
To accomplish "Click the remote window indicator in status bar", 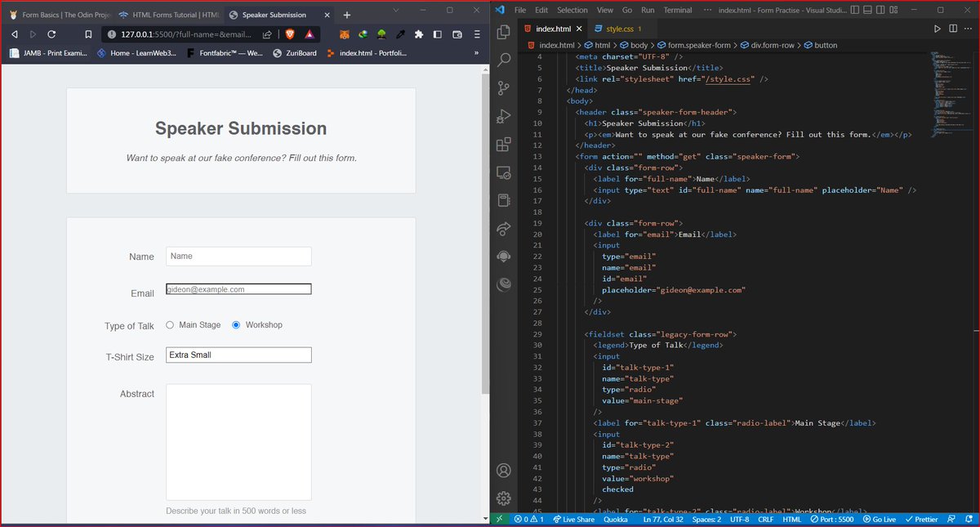I will (x=500, y=519).
